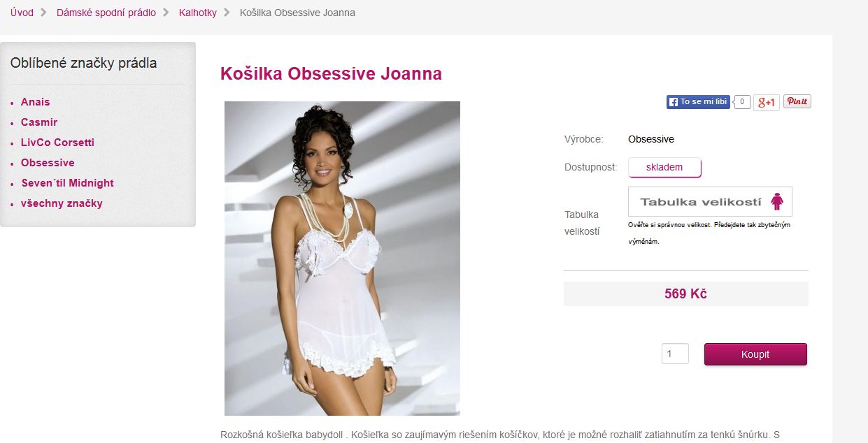Focus the quantity input field

[675, 354]
